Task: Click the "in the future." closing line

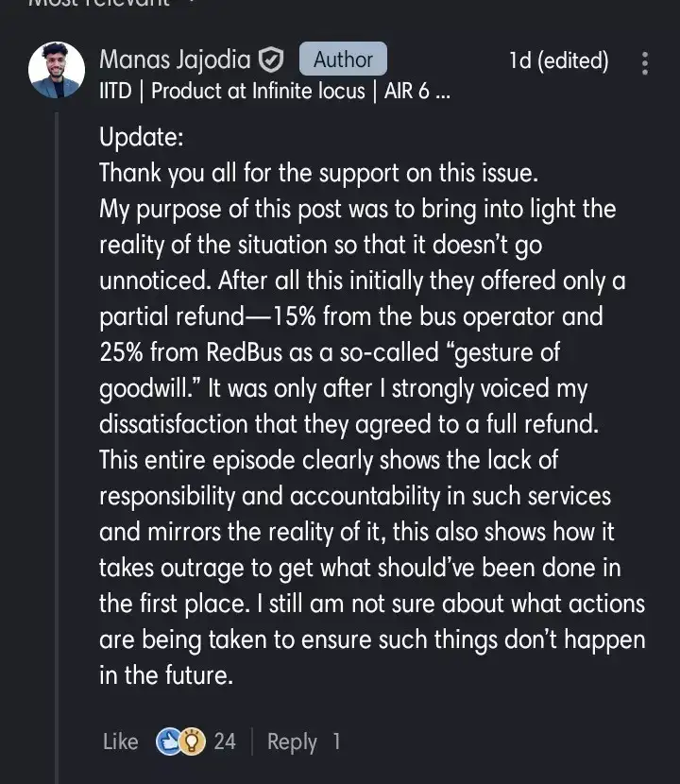Action: [x=165, y=675]
